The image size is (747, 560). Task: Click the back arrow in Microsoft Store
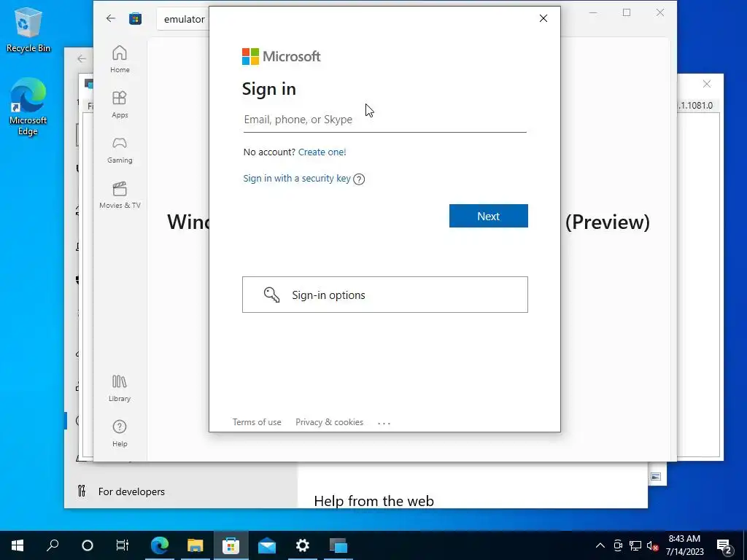pyautogui.click(x=111, y=18)
